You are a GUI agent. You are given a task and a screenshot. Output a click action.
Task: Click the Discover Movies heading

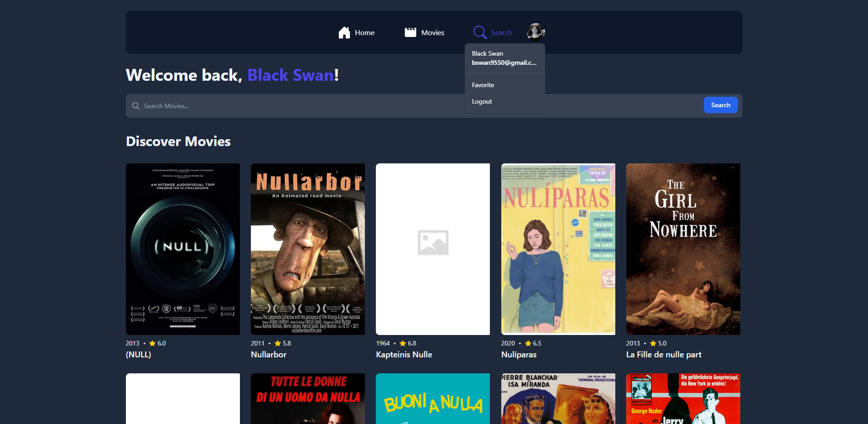(x=178, y=141)
